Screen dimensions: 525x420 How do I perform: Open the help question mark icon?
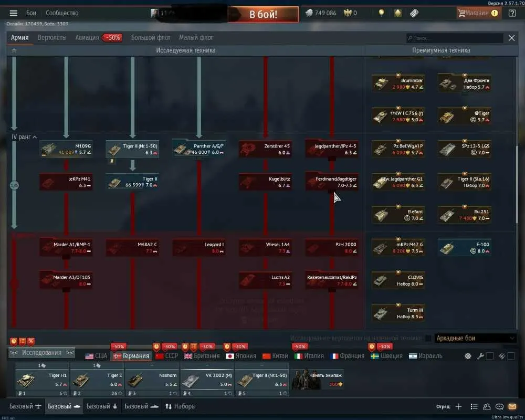tap(512, 13)
